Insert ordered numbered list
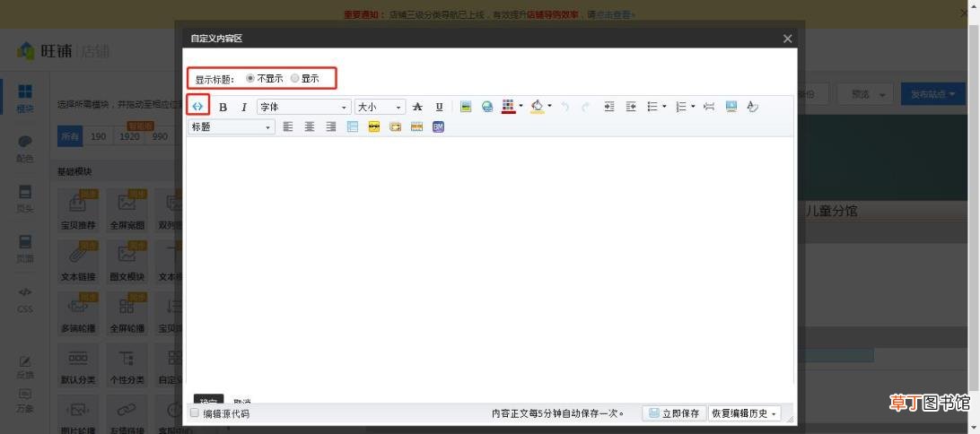Image resolution: width=980 pixels, height=434 pixels. point(681,107)
